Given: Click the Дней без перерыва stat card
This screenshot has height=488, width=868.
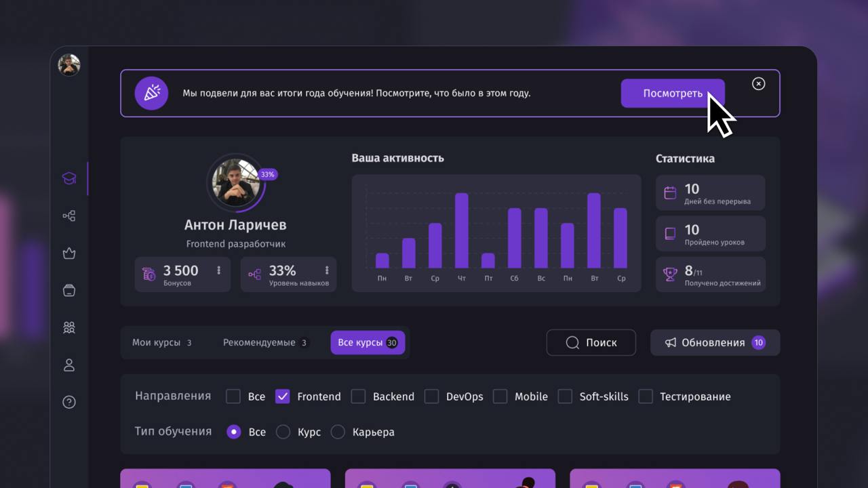Looking at the screenshot, I should [711, 193].
